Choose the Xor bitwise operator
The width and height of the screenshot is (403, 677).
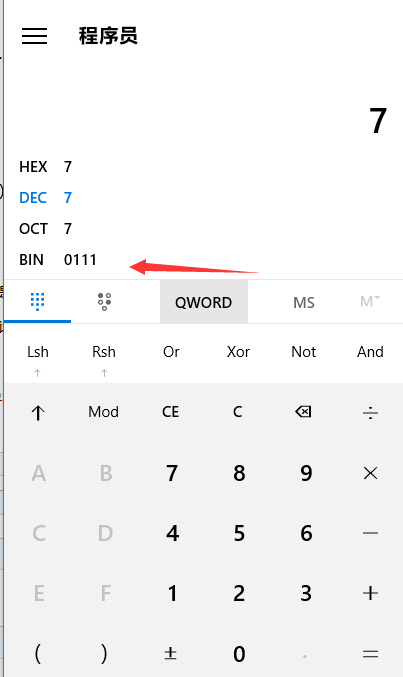coord(238,352)
